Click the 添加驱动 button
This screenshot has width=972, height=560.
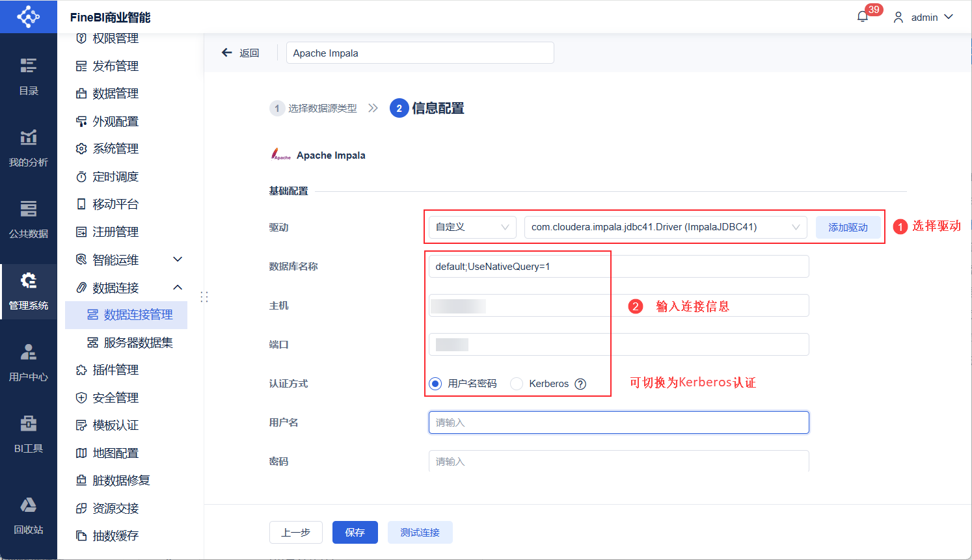[x=848, y=228]
